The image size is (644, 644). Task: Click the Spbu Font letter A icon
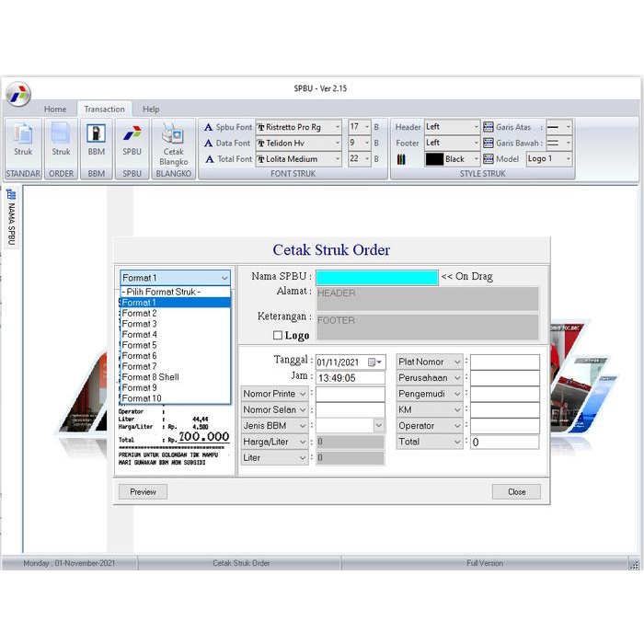tap(208, 127)
